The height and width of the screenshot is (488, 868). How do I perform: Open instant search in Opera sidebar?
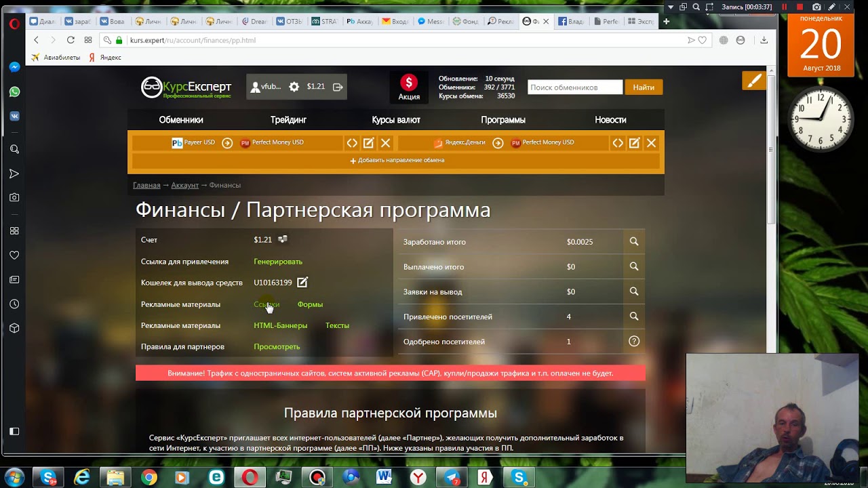tap(14, 149)
